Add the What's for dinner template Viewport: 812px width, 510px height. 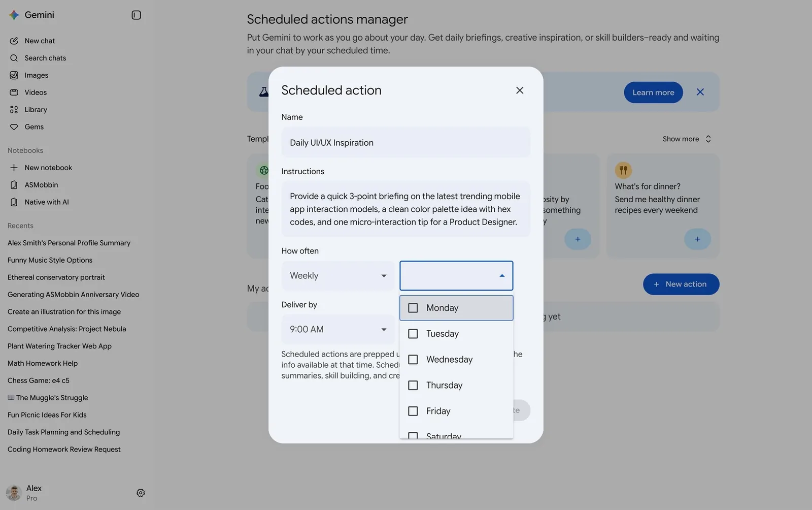(x=697, y=239)
